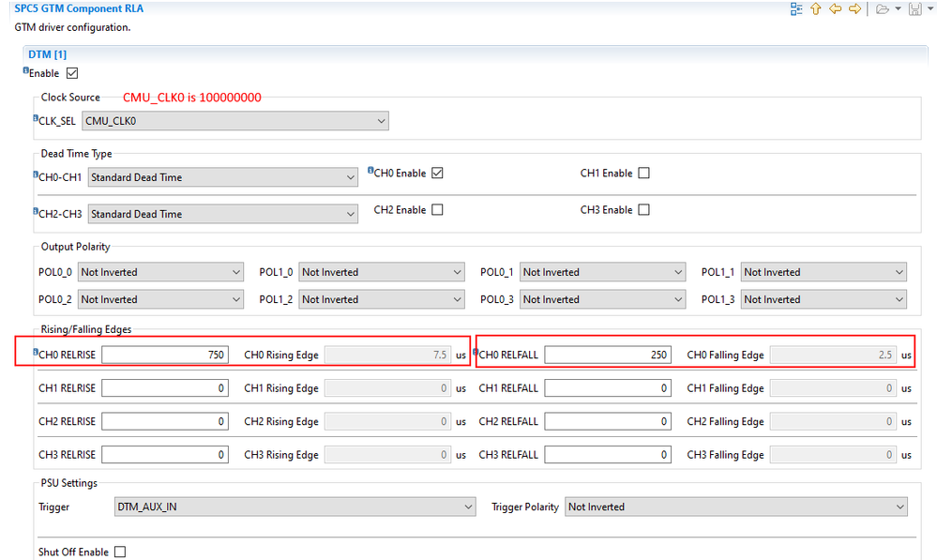This screenshot has width=937, height=560.
Task: Click the CH1 RELFALL input field
Action: tap(608, 388)
